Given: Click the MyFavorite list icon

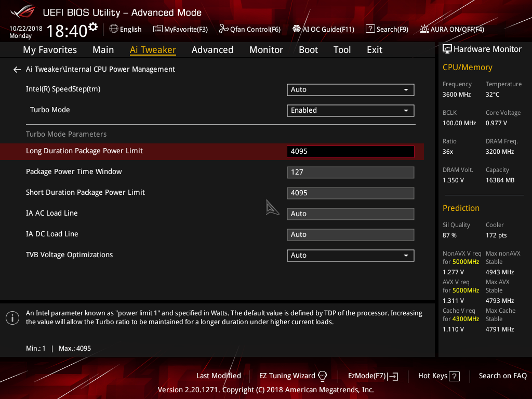Looking at the screenshot, I should [158, 29].
